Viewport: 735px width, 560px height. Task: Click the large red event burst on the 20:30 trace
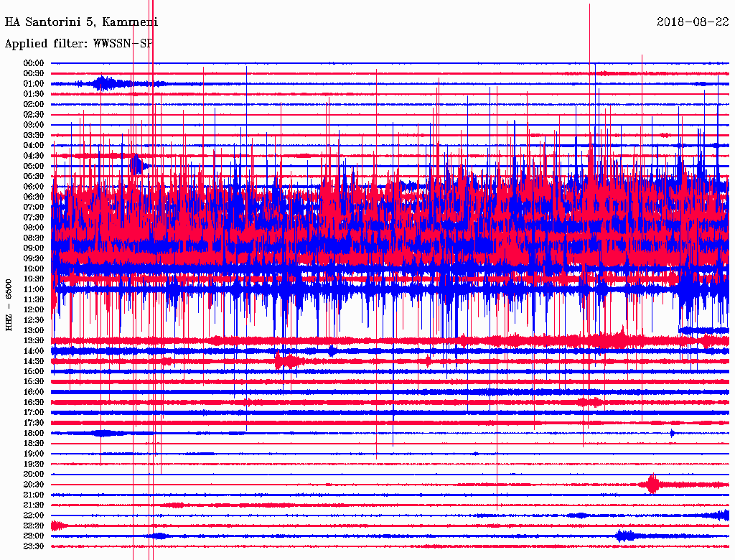652,484
